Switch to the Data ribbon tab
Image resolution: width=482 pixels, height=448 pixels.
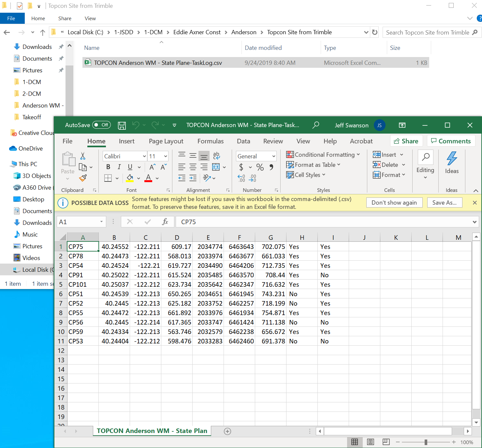tap(243, 141)
